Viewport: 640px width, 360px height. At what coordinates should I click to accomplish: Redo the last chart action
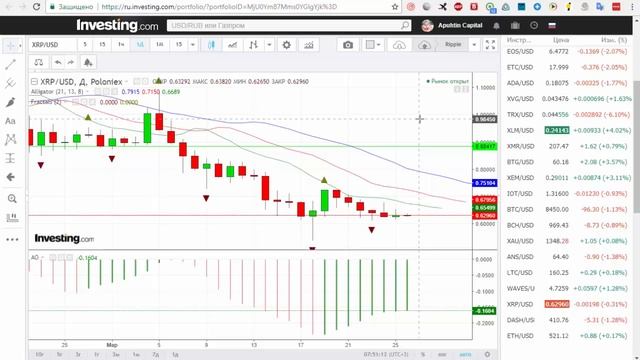click(71, 62)
